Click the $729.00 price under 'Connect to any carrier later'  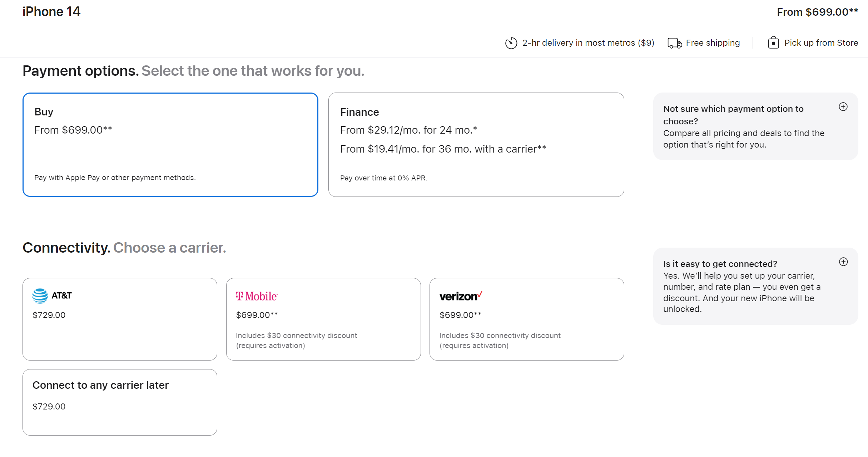tap(49, 407)
